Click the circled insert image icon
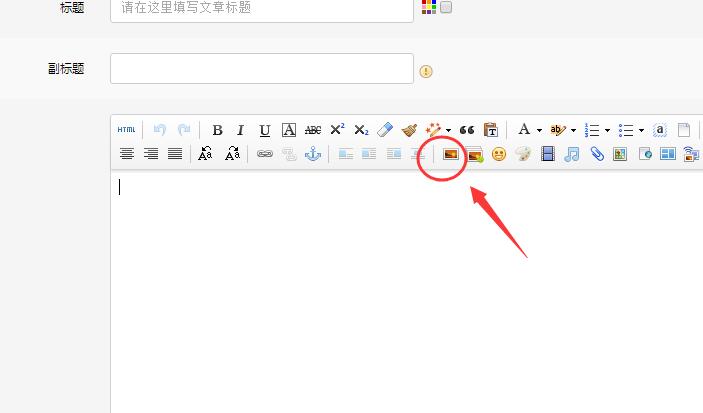703x413 pixels. (x=450, y=154)
